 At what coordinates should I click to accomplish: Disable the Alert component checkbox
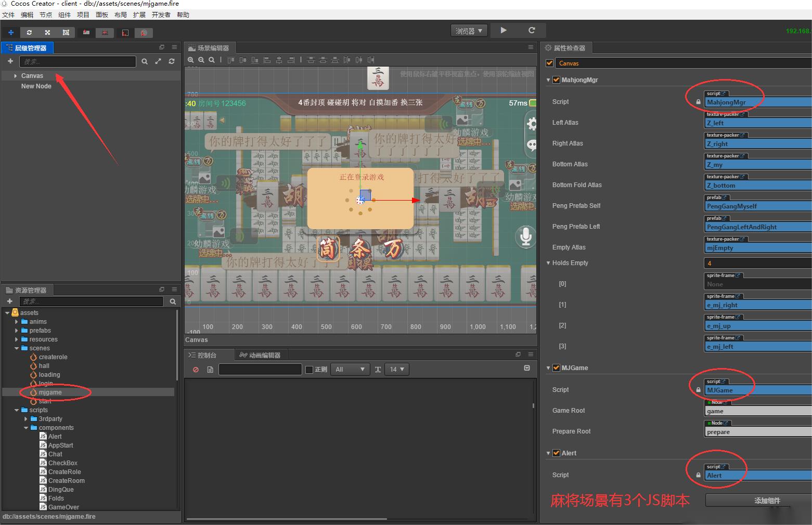pos(556,453)
